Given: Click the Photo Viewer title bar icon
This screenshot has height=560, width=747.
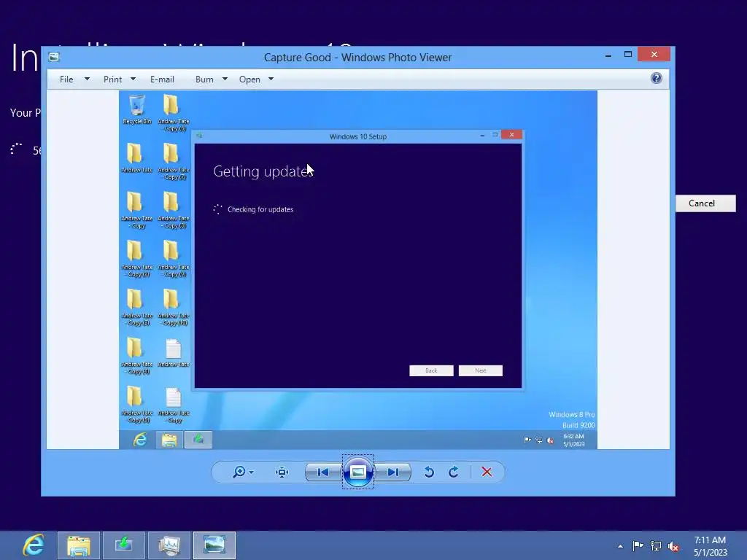Looking at the screenshot, I should pos(54,57).
